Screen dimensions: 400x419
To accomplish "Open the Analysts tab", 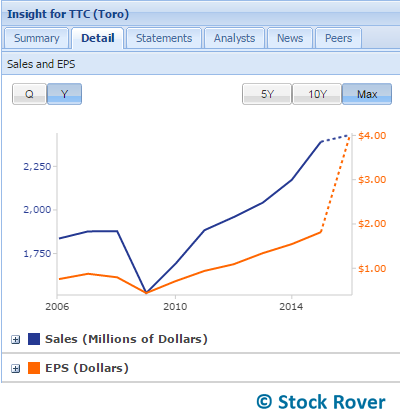I will pos(234,38).
